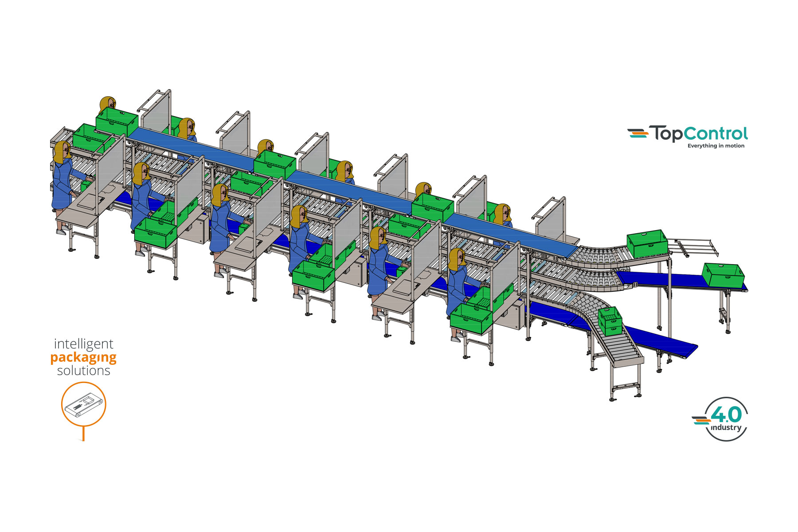Click the 4.0 industry badge
Image resolution: width=798 pixels, height=532 pixels.
tap(720, 419)
